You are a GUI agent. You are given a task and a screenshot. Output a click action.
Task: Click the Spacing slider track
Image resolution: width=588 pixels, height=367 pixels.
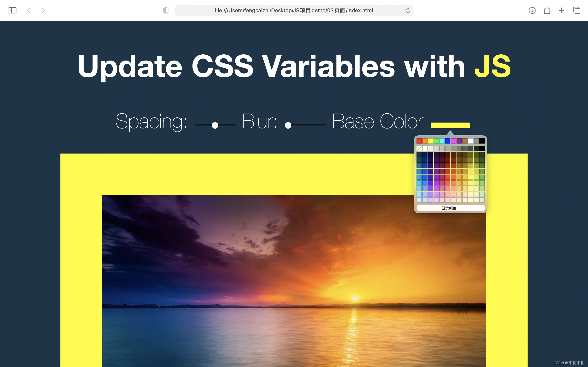point(226,125)
